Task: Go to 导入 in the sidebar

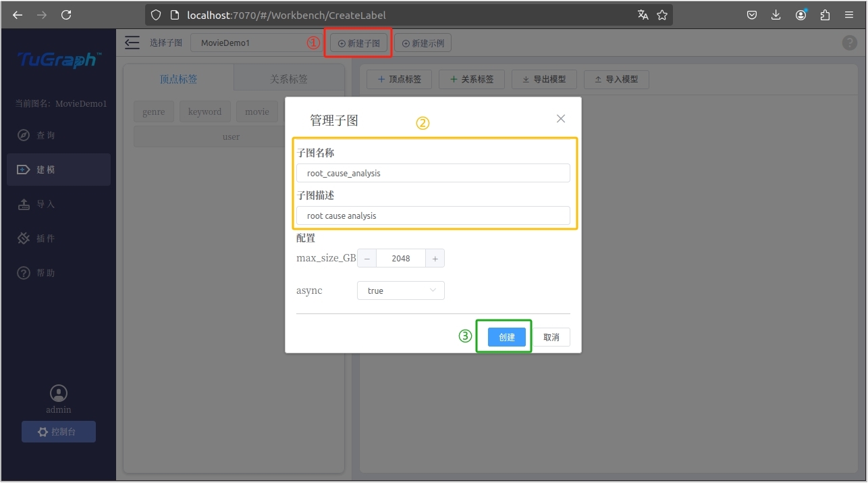Action: [x=45, y=204]
